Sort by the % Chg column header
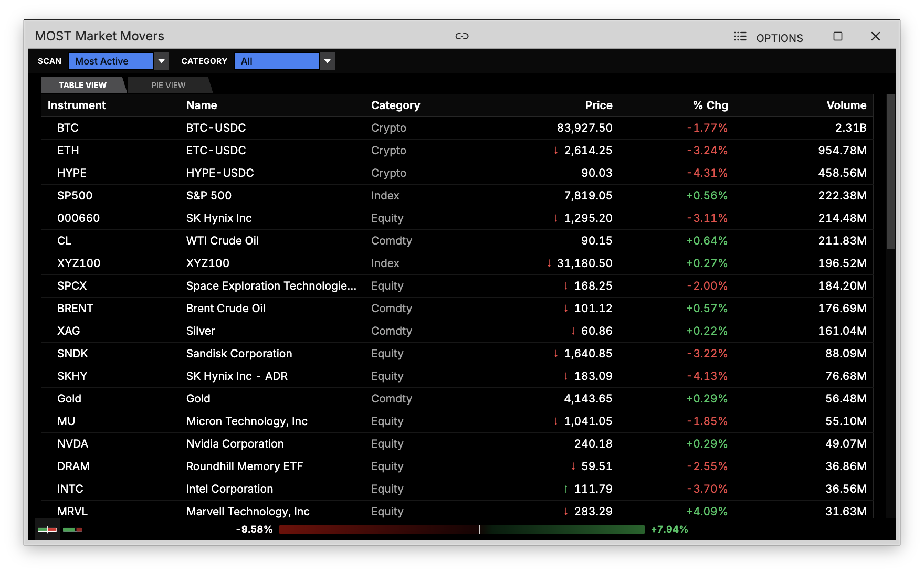924x573 pixels. coord(710,105)
